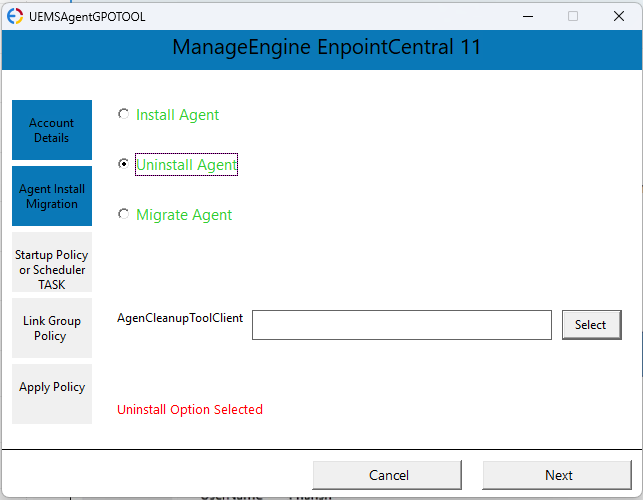Close the UEMSAgentGPOTOOL window

click(619, 16)
